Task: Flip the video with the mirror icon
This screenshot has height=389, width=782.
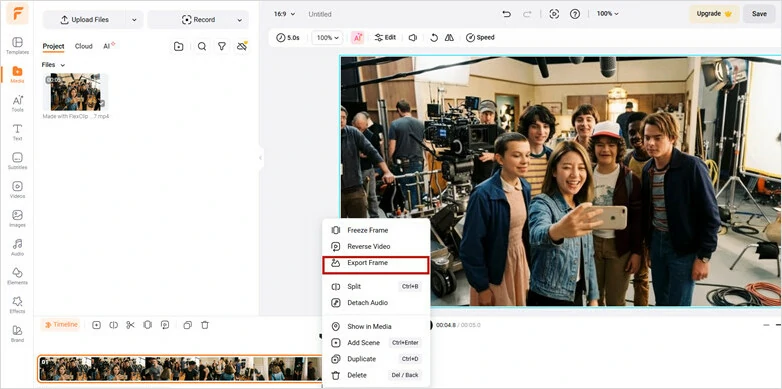Action: click(449, 37)
